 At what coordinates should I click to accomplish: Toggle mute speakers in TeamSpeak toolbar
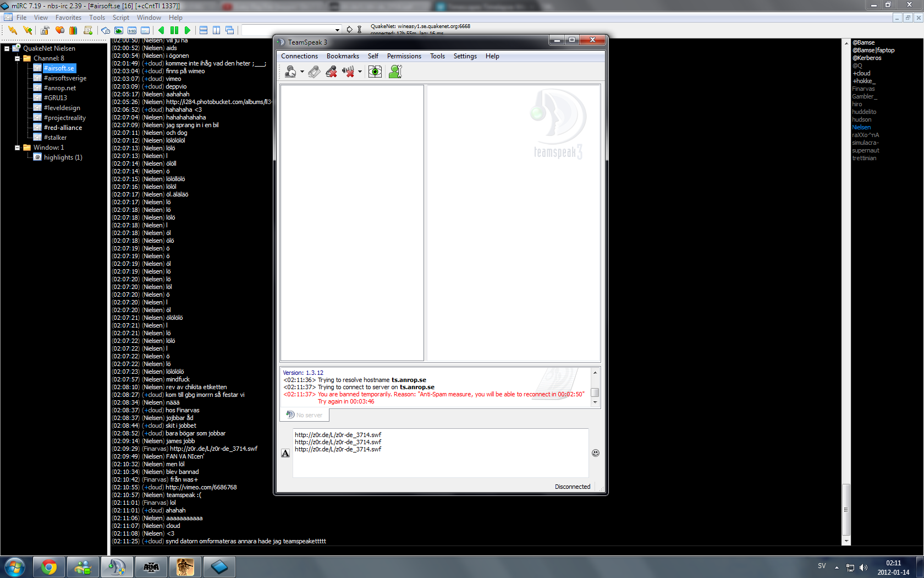coord(348,72)
